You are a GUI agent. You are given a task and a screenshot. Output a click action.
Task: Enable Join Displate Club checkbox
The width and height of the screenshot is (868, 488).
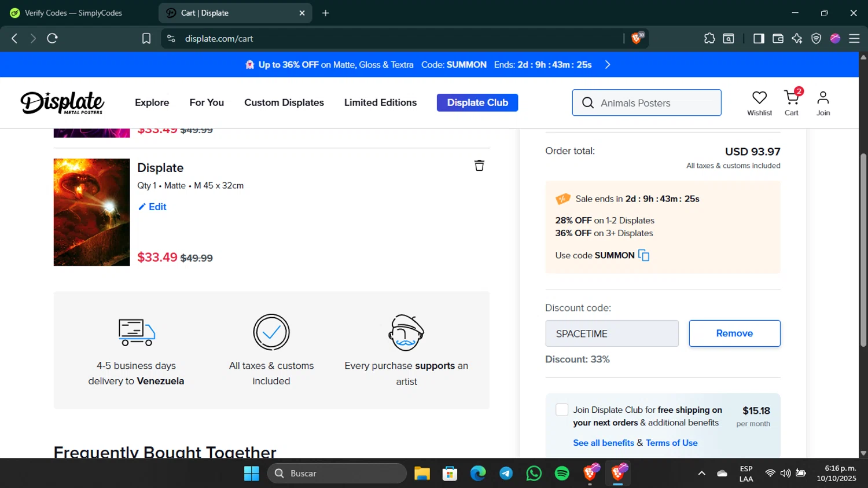(562, 410)
